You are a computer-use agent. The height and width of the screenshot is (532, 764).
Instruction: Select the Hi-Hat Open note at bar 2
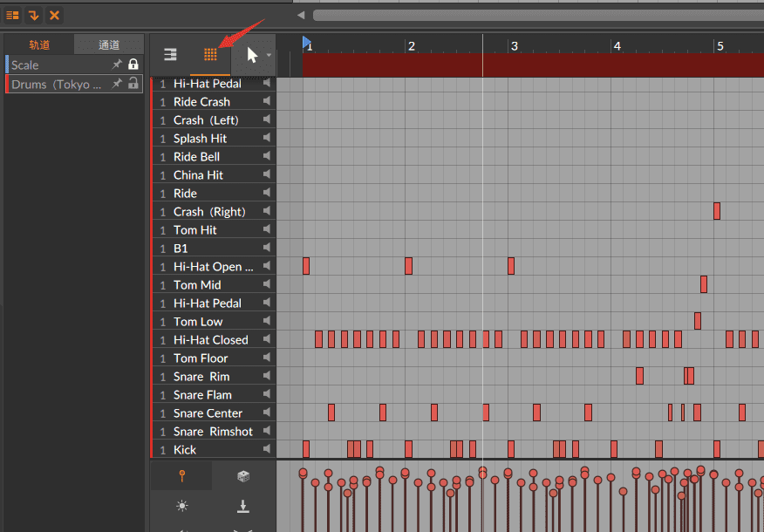pos(409,266)
